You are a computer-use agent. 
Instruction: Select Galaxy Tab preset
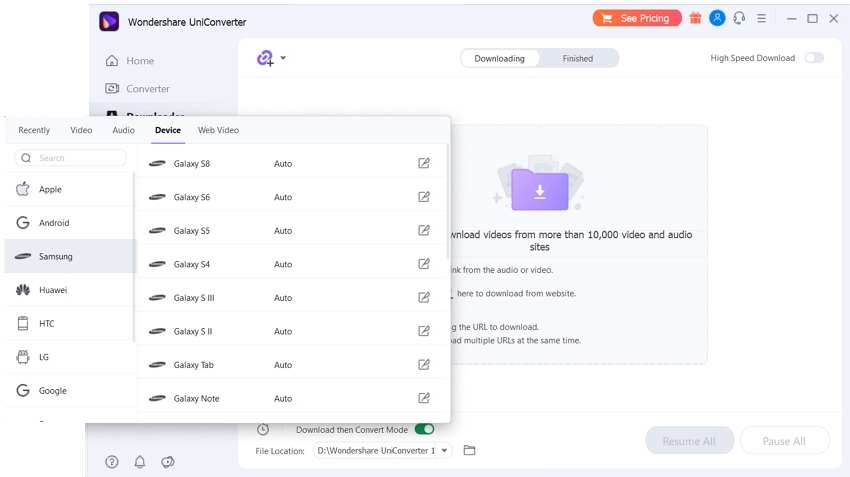(x=292, y=365)
